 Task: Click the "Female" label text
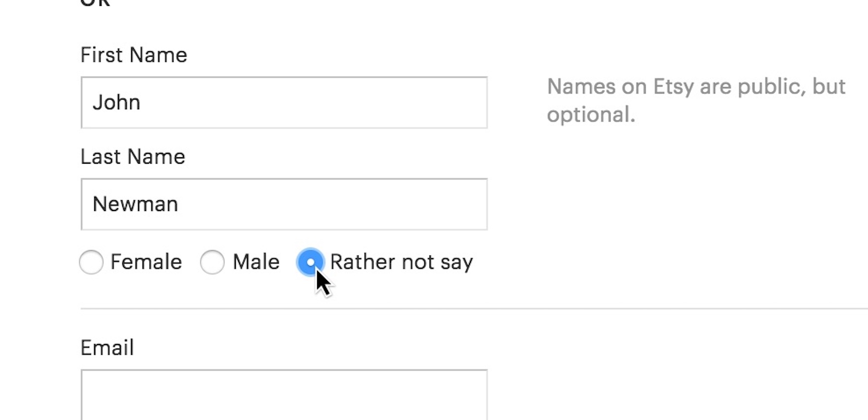click(146, 262)
